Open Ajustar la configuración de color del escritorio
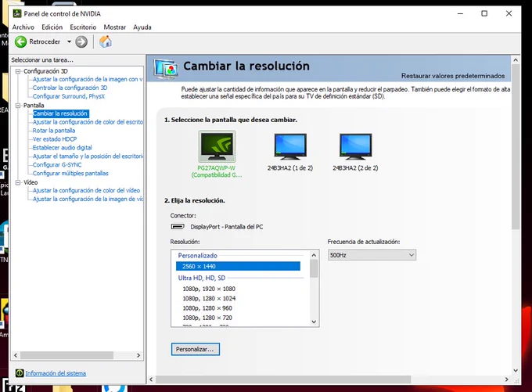 coord(88,122)
